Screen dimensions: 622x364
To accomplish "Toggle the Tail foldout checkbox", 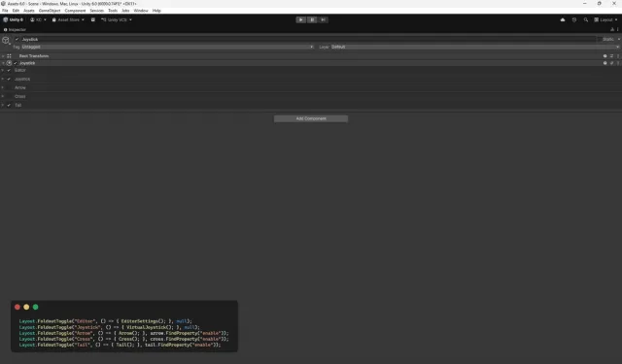I will [x=9, y=106].
